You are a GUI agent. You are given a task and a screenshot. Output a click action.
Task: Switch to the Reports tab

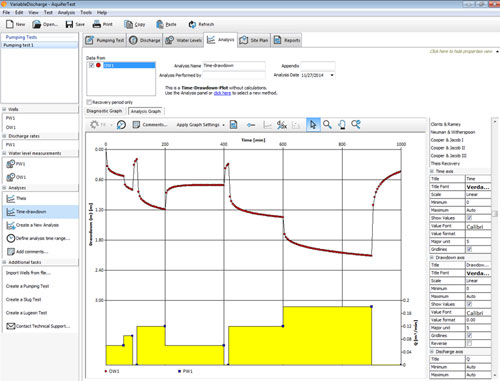coord(287,40)
